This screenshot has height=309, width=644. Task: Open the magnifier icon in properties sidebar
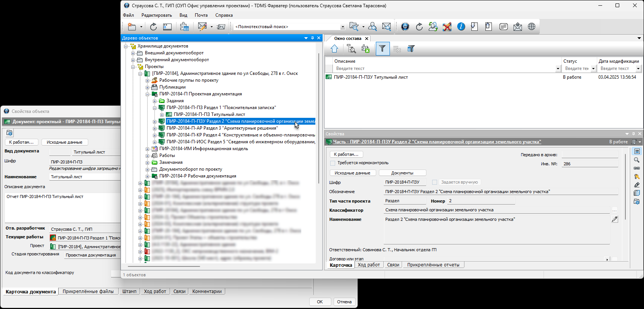tap(636, 160)
